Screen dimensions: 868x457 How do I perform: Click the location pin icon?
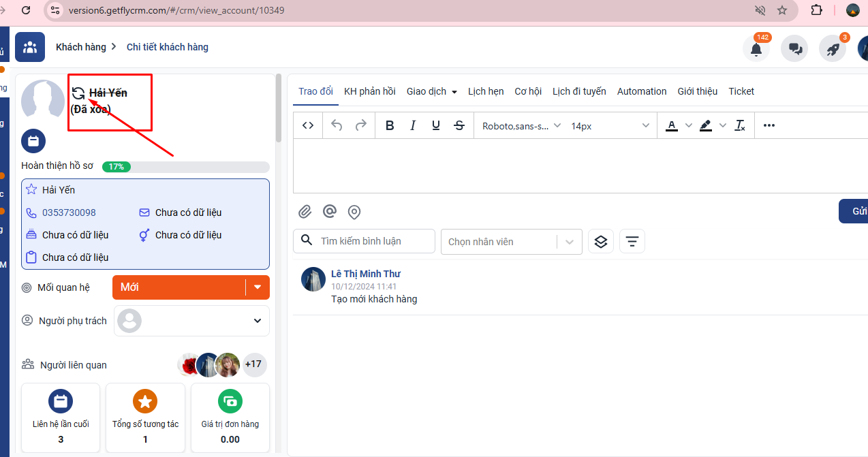354,212
